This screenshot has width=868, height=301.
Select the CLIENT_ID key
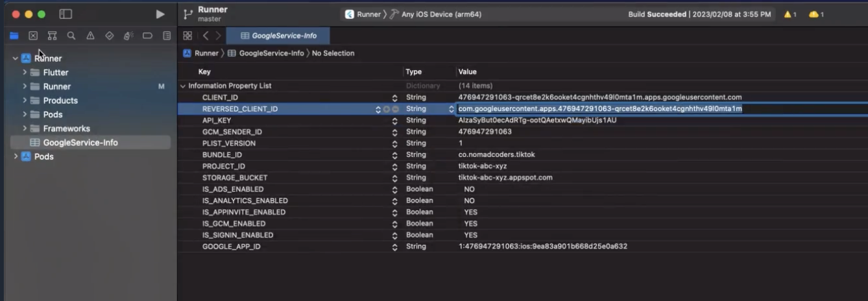pyautogui.click(x=221, y=97)
